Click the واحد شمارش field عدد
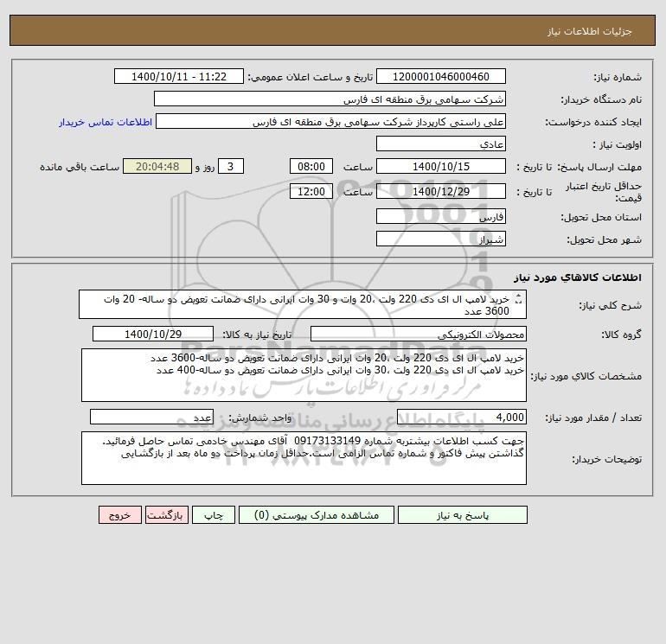The width and height of the screenshot is (666, 644). point(151,417)
